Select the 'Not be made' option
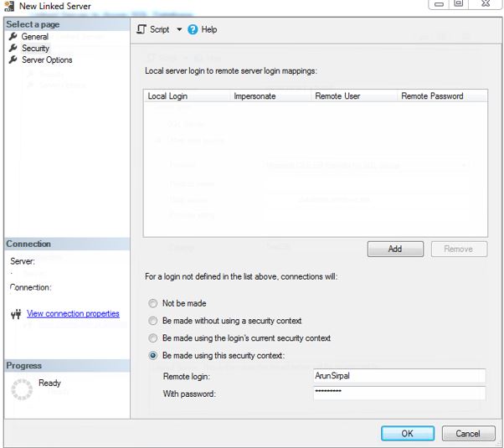 (152, 303)
